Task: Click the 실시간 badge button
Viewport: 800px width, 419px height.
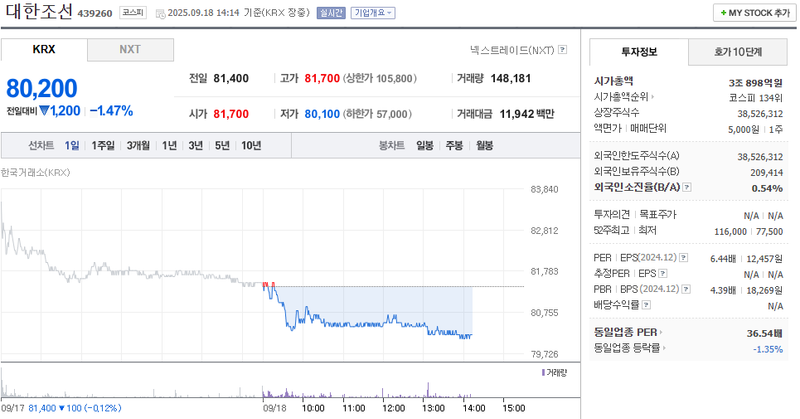Action: (331, 13)
